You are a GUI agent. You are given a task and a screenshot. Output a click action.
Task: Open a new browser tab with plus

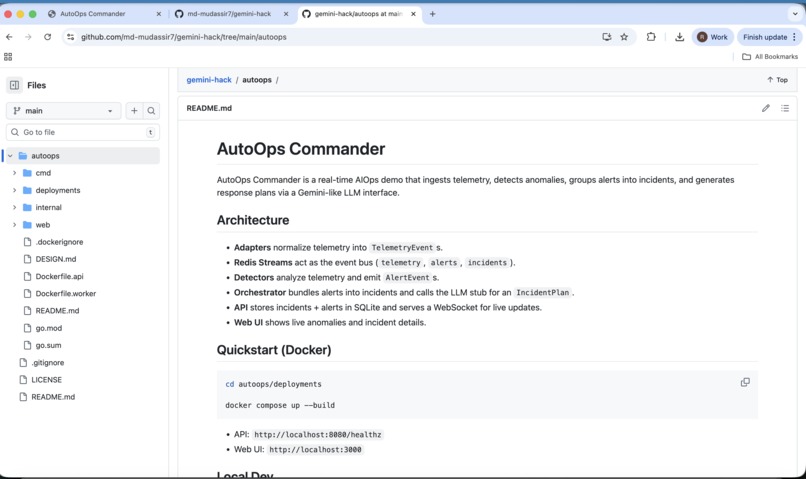click(432, 14)
